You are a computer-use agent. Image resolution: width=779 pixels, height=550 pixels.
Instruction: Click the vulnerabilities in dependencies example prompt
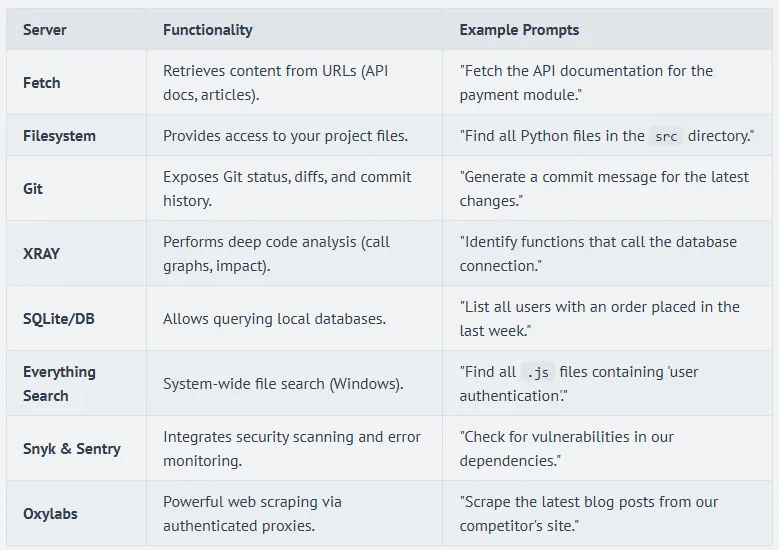pyautogui.click(x=567, y=449)
